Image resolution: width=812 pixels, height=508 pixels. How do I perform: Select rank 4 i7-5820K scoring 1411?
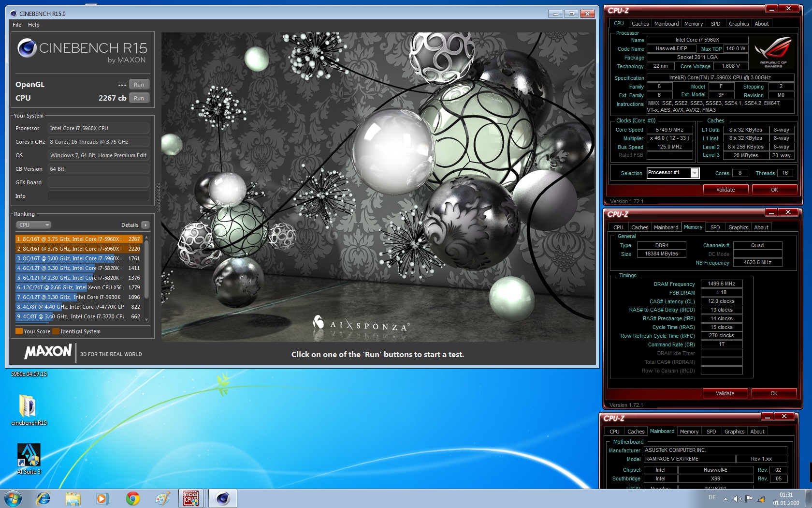click(79, 268)
